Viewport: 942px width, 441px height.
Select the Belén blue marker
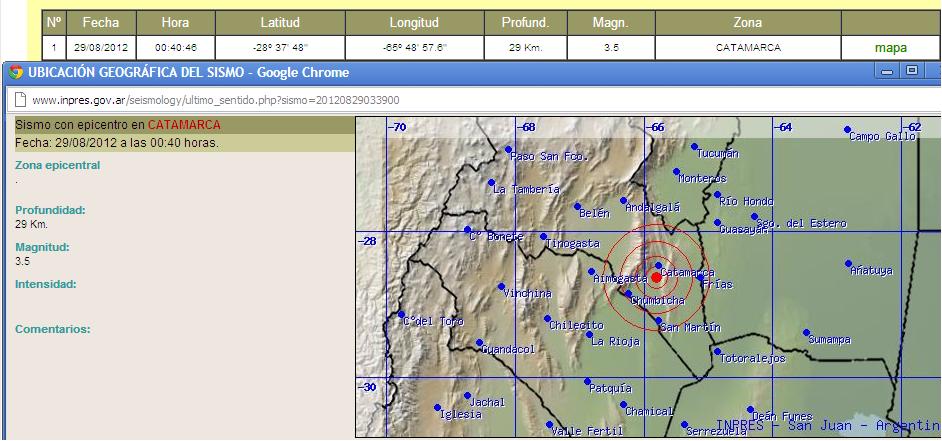(x=578, y=207)
